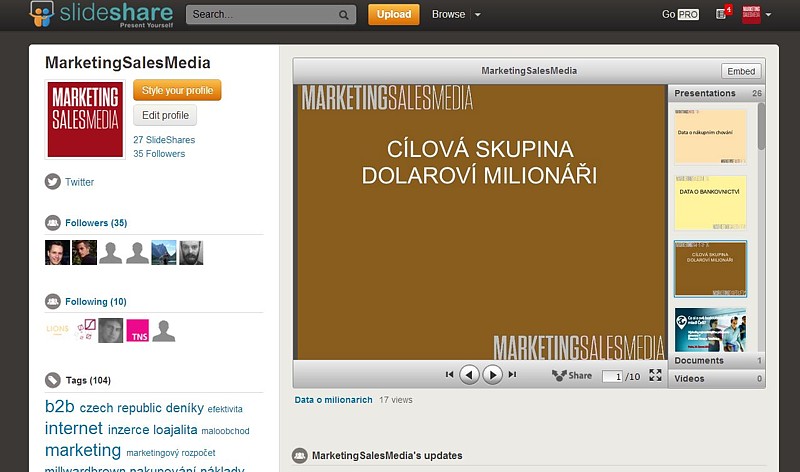Image resolution: width=800 pixels, height=472 pixels.
Task: Switch to Presentations tab
Action: click(717, 93)
